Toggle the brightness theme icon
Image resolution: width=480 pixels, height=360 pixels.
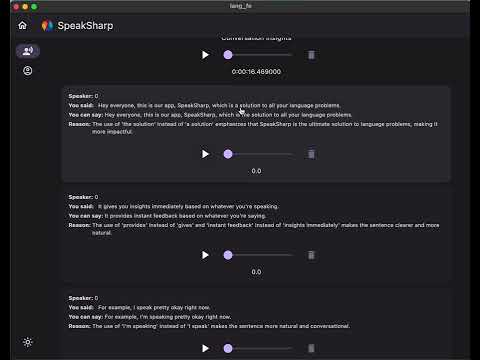point(28,342)
